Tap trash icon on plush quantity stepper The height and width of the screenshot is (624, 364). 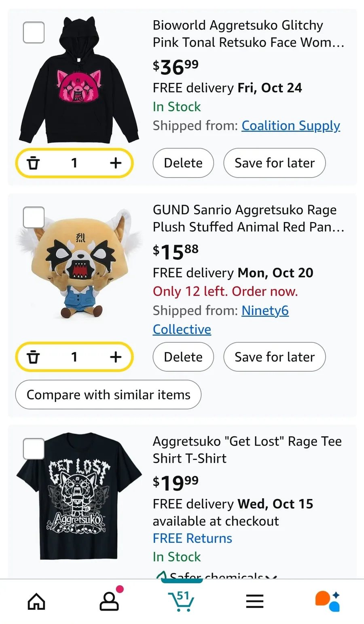pos(33,357)
